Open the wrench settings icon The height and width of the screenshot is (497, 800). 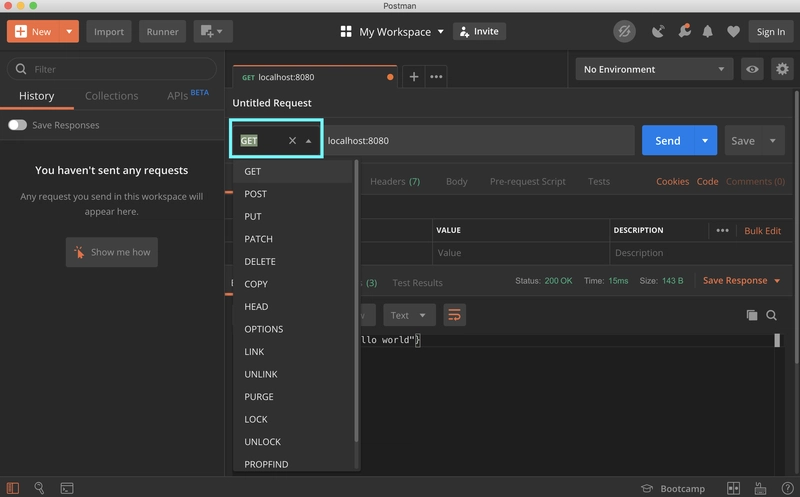(684, 31)
